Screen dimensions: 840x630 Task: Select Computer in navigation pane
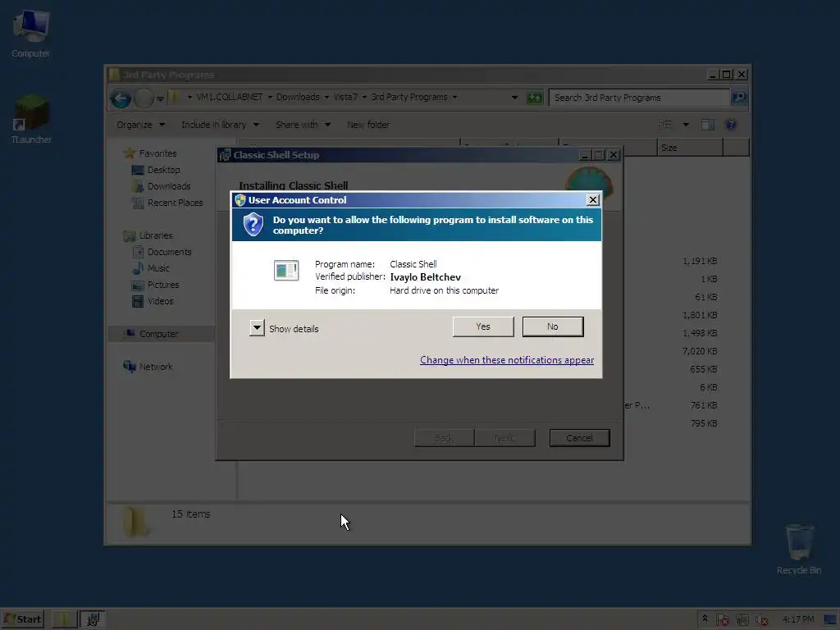pos(161,334)
